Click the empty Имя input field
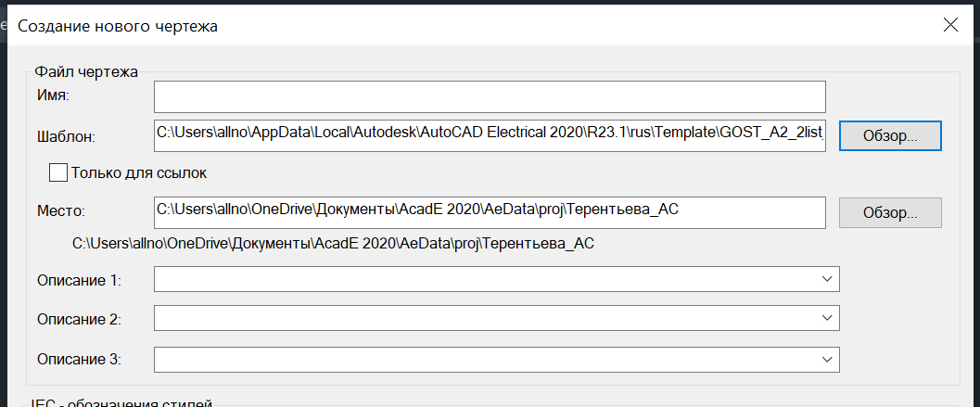 pos(490,96)
